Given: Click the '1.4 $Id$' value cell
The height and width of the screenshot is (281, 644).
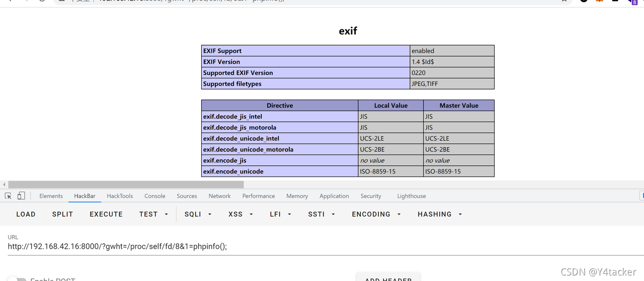Looking at the screenshot, I should [452, 62].
